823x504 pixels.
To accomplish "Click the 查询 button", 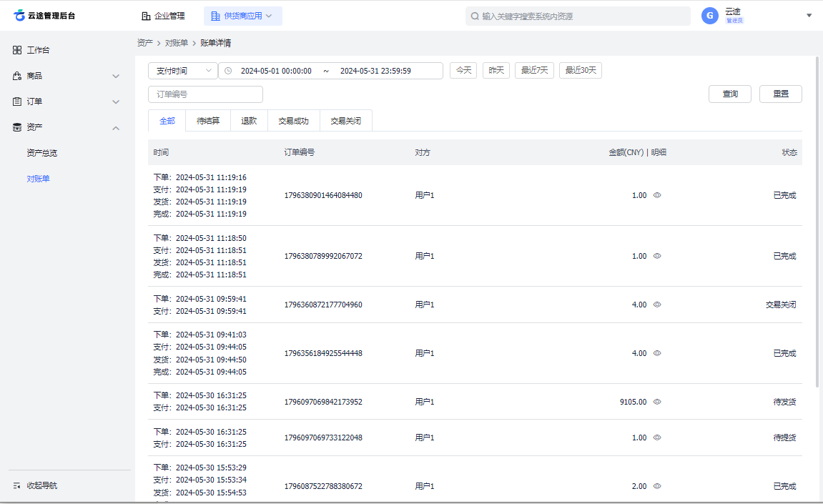I will pyautogui.click(x=730, y=94).
